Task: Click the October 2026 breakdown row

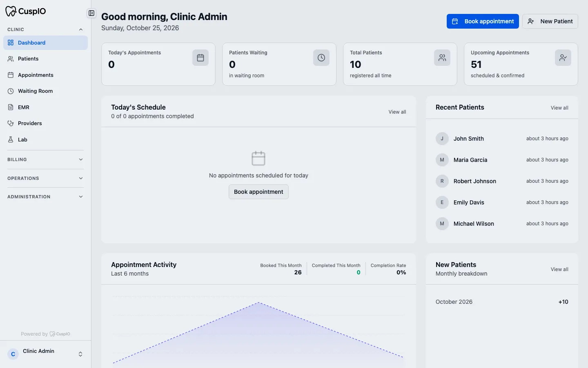Action: (502, 302)
